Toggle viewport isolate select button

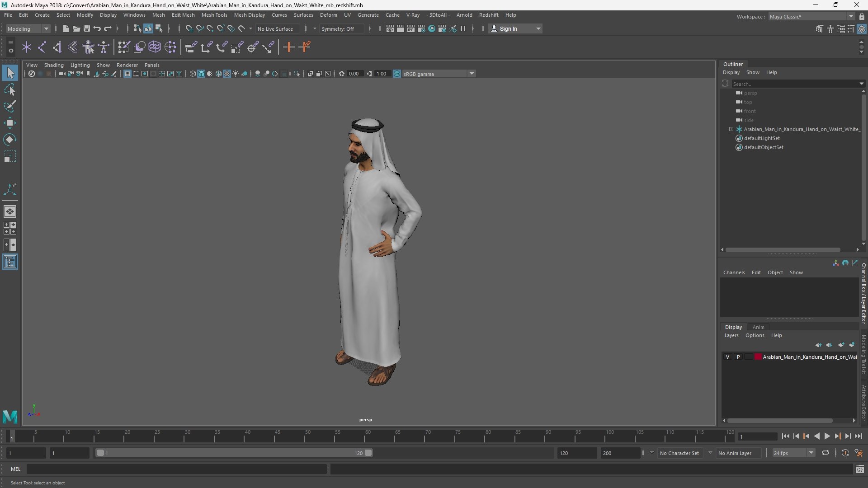297,74
